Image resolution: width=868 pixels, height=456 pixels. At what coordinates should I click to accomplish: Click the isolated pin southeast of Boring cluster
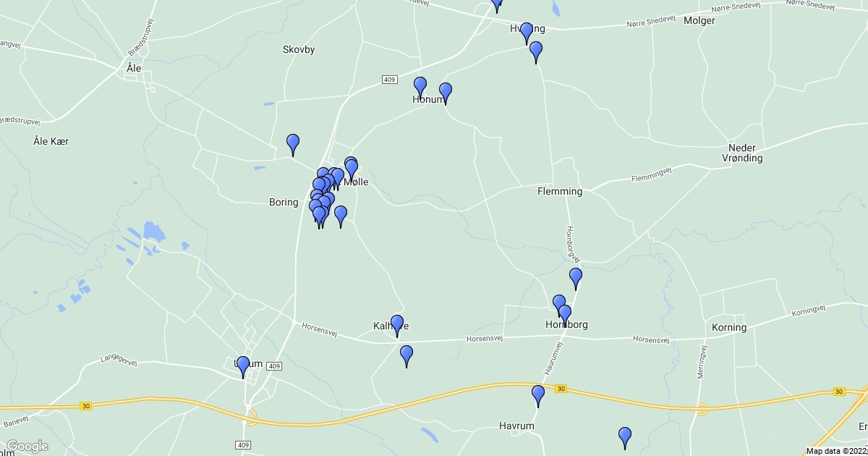tap(341, 216)
